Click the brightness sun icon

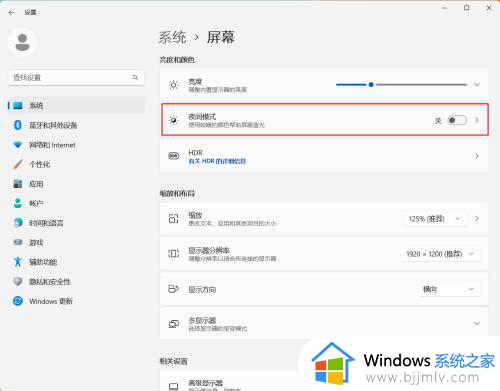click(174, 85)
